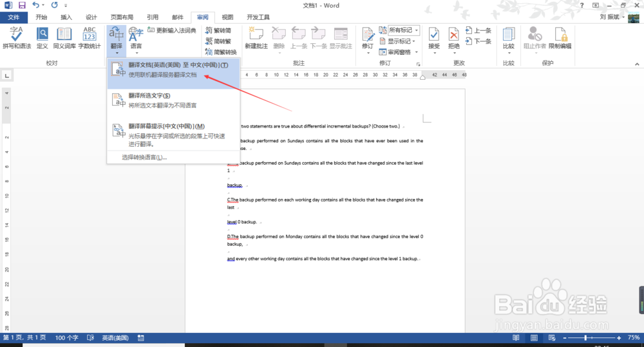
Task: Open Ribbon Display Options
Action: point(596,5)
